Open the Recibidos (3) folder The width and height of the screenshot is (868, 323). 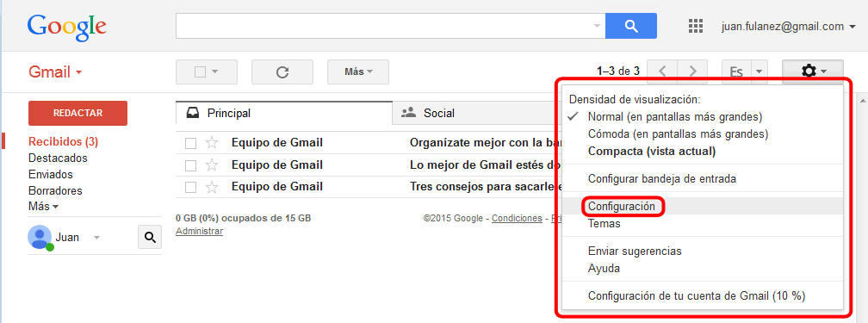[63, 142]
